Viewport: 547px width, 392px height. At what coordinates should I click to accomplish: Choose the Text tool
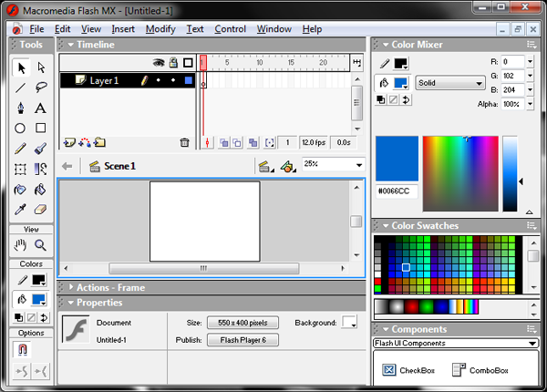click(40, 108)
